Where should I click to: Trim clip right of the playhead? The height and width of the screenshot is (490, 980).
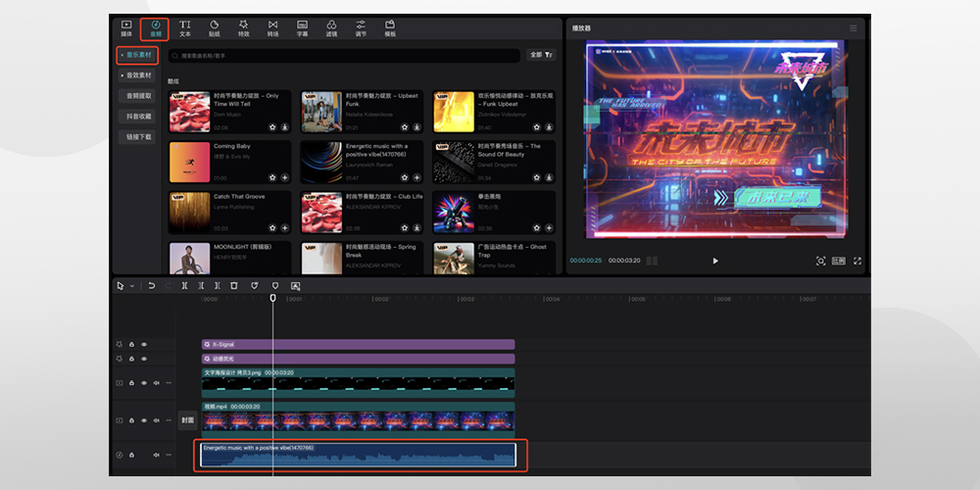217,285
